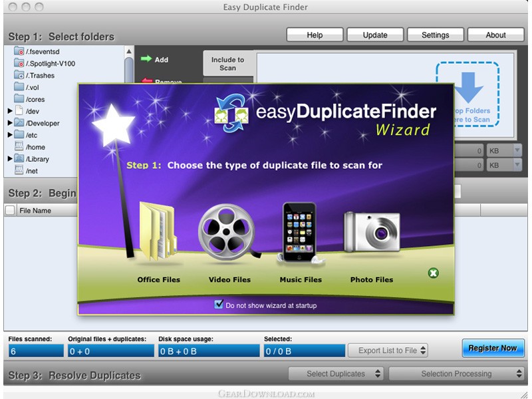Open the Help button
The image size is (532, 399).
pyautogui.click(x=315, y=35)
